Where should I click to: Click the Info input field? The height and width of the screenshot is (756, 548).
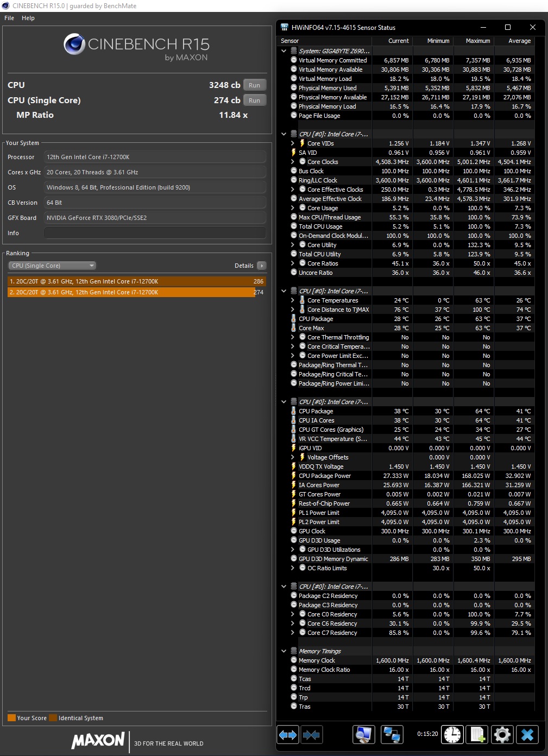155,233
